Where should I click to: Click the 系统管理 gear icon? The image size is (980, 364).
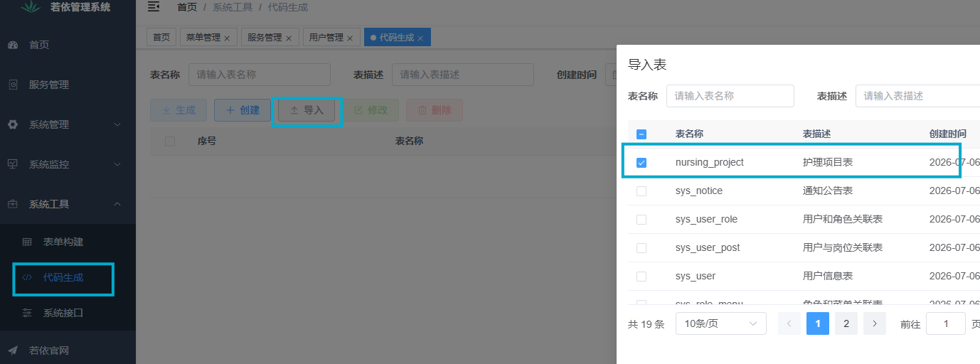[x=13, y=124]
